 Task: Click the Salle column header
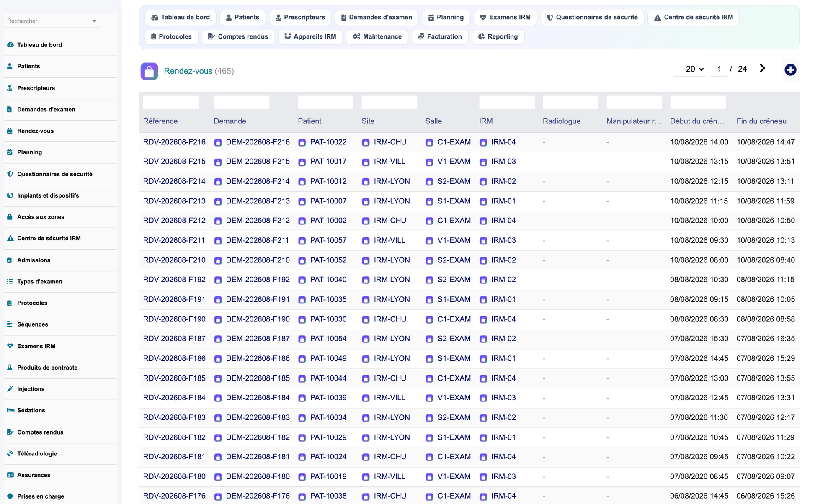433,121
